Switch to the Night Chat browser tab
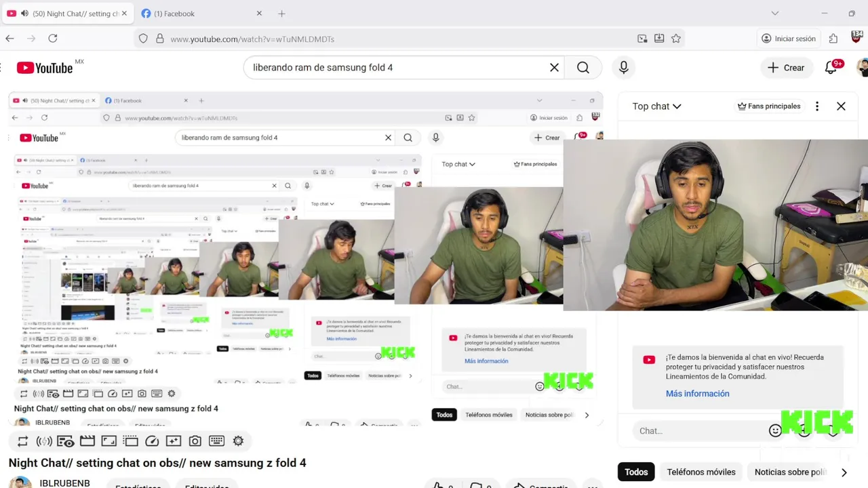Screen dimensions: 868x488 pyautogui.click(x=66, y=14)
